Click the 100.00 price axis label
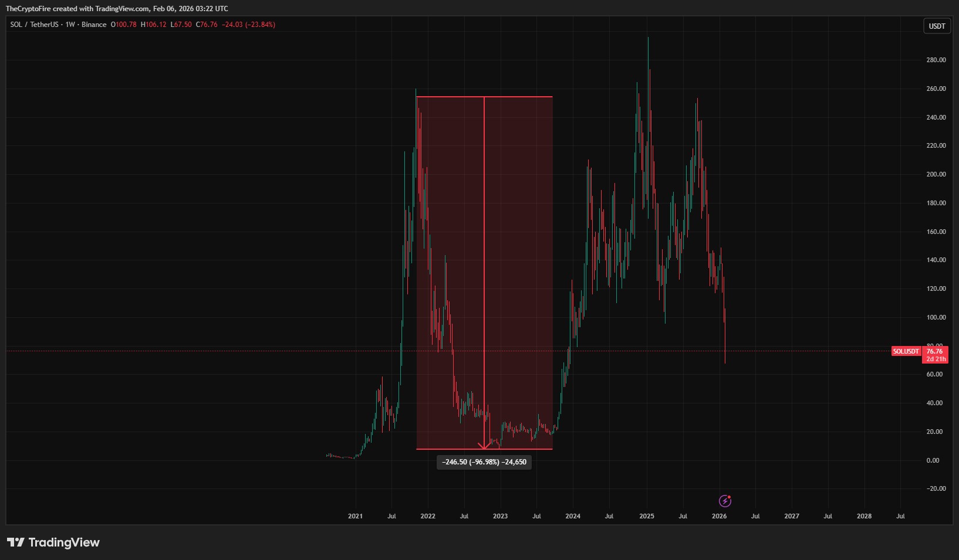This screenshot has height=560, width=959. click(936, 317)
